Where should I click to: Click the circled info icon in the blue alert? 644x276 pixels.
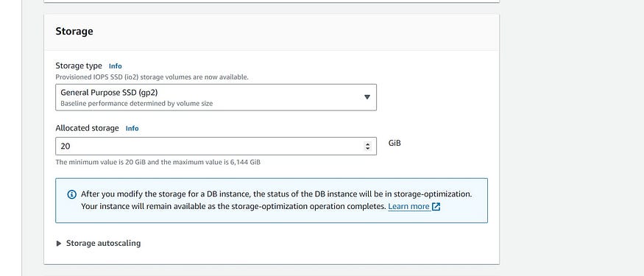71,194
